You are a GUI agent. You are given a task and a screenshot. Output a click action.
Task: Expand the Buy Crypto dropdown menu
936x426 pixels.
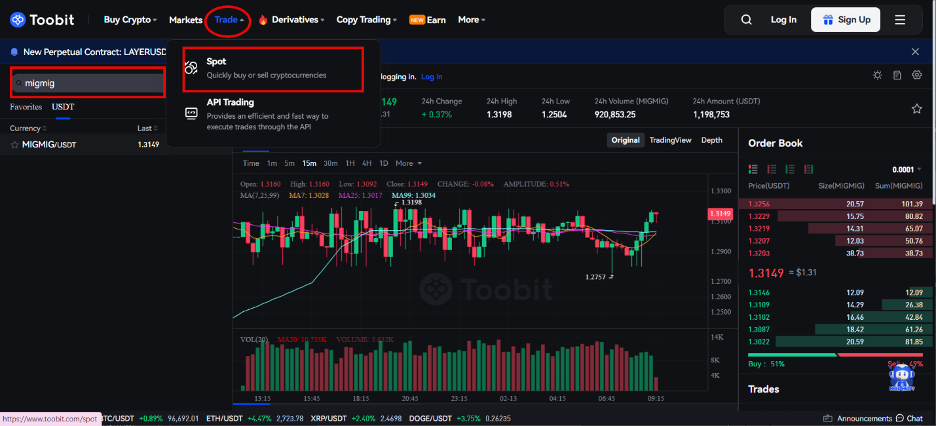(x=130, y=20)
